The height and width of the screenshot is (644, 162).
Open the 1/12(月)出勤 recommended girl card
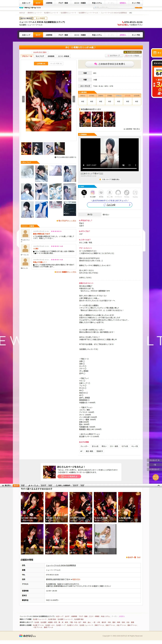[x=105, y=507]
